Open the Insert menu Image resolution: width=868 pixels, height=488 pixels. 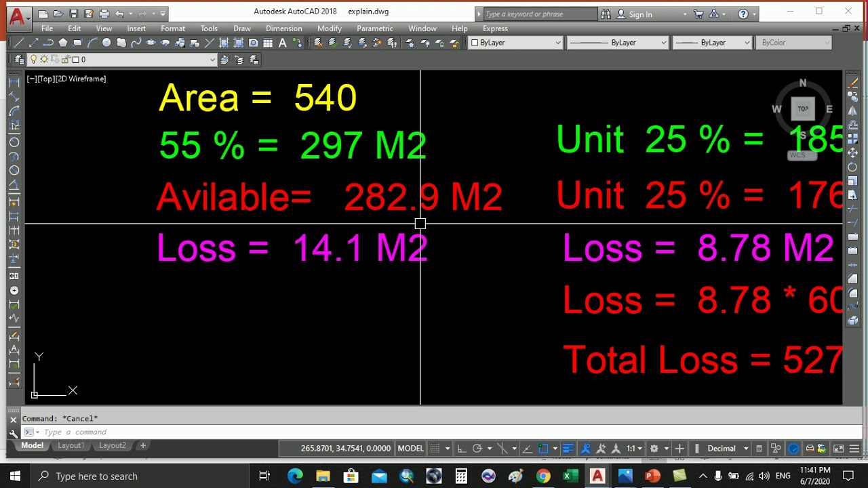pyautogui.click(x=136, y=28)
